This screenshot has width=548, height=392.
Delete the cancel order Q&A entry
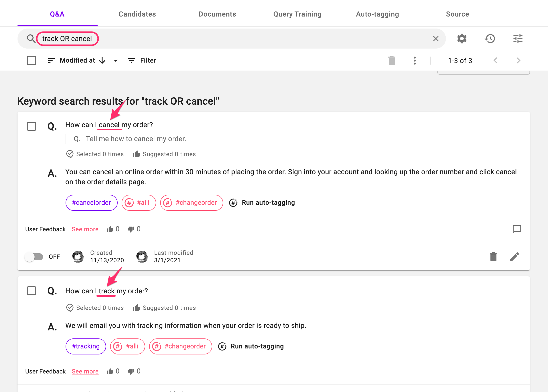(x=493, y=257)
